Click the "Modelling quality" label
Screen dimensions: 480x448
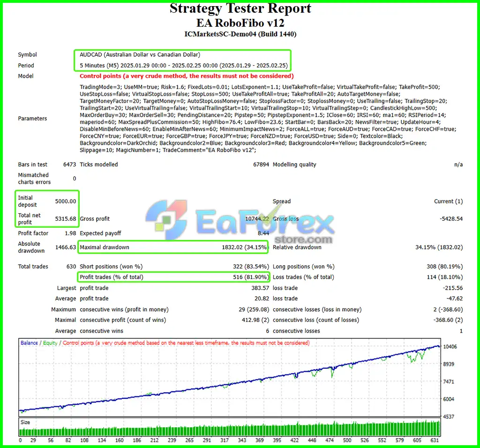coord(294,164)
